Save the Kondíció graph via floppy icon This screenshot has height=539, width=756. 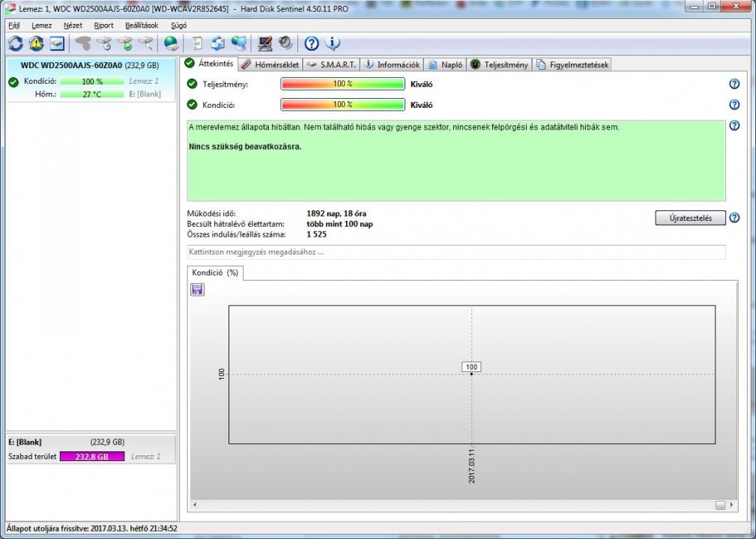(198, 290)
